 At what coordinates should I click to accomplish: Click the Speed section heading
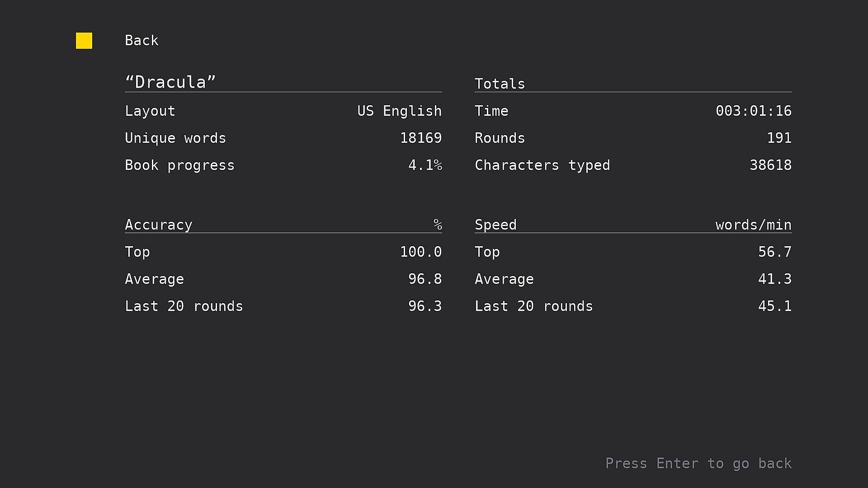[x=495, y=225]
